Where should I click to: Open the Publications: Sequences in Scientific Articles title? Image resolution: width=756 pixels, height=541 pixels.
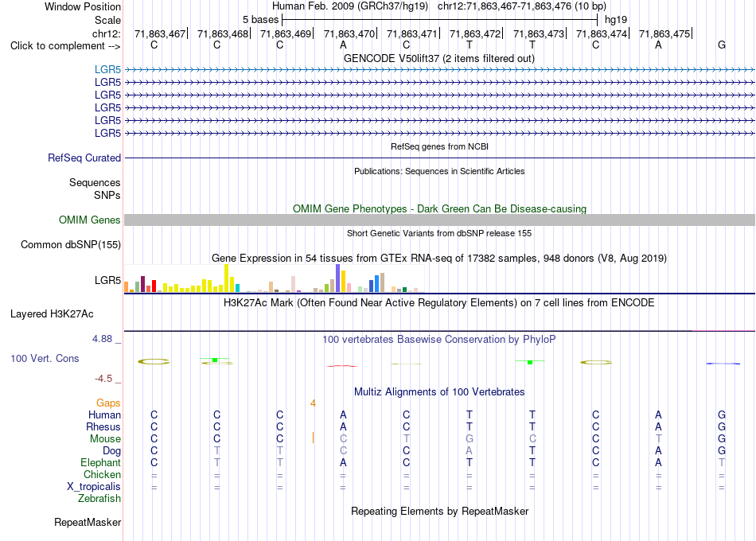(439, 171)
